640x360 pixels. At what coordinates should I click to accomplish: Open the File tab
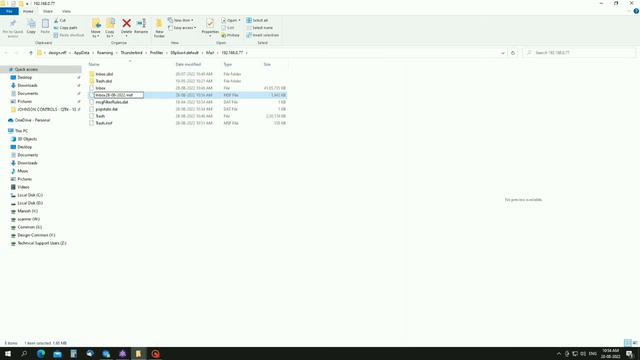coord(9,11)
